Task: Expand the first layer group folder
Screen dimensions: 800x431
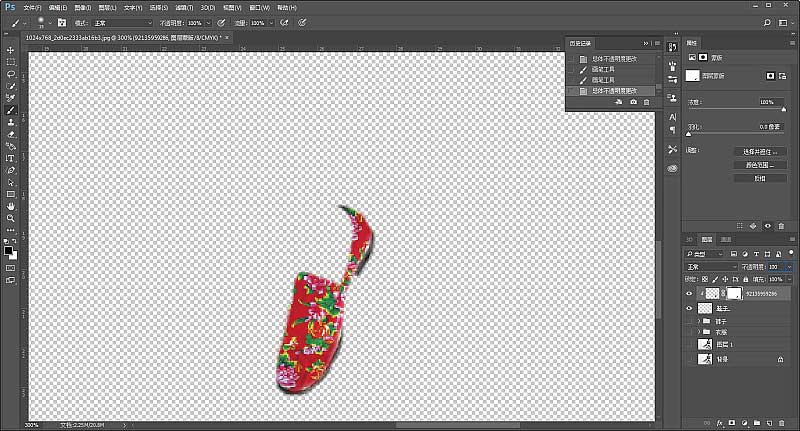Action: click(699, 320)
